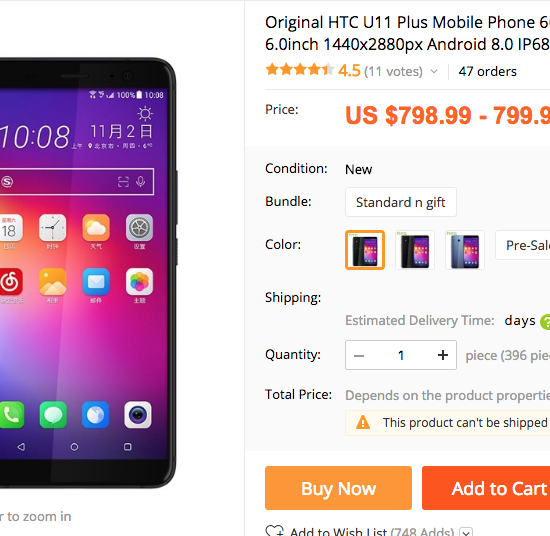Open the Add to Wish List link

pos(372,532)
